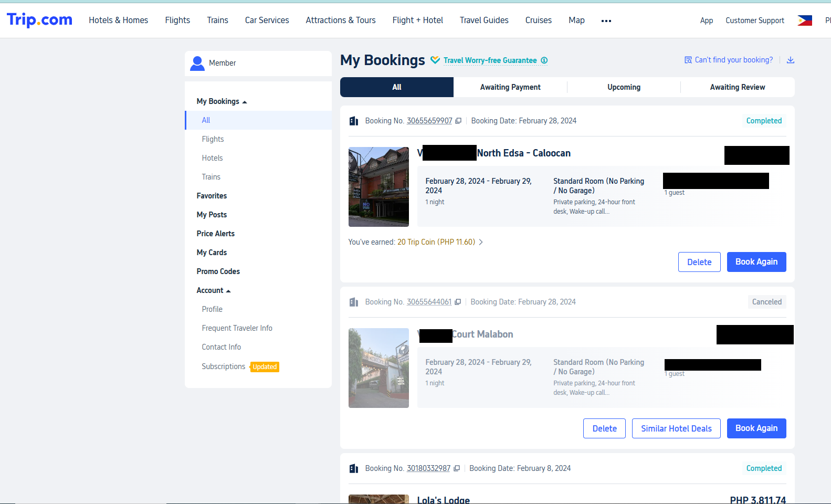Click the Member profile avatar icon
The height and width of the screenshot is (504, 831).
tap(197, 63)
